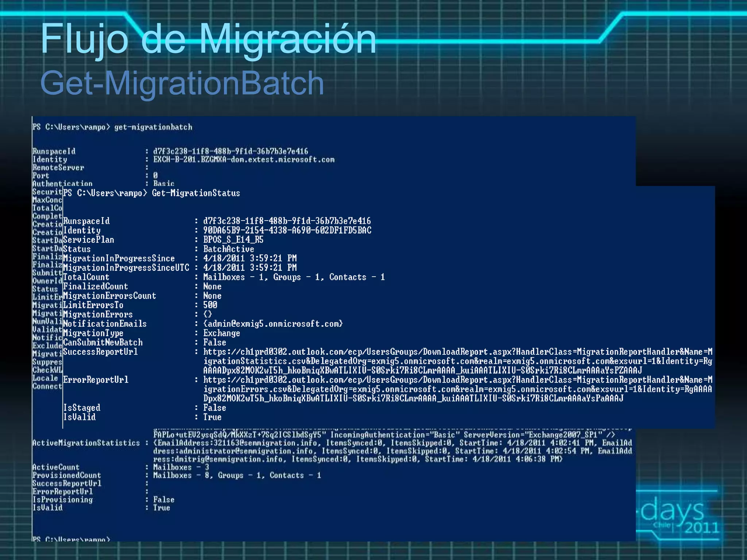This screenshot has height=560, width=747.
Task: Click the 'IsProvisioning' row
Action: (x=104, y=500)
